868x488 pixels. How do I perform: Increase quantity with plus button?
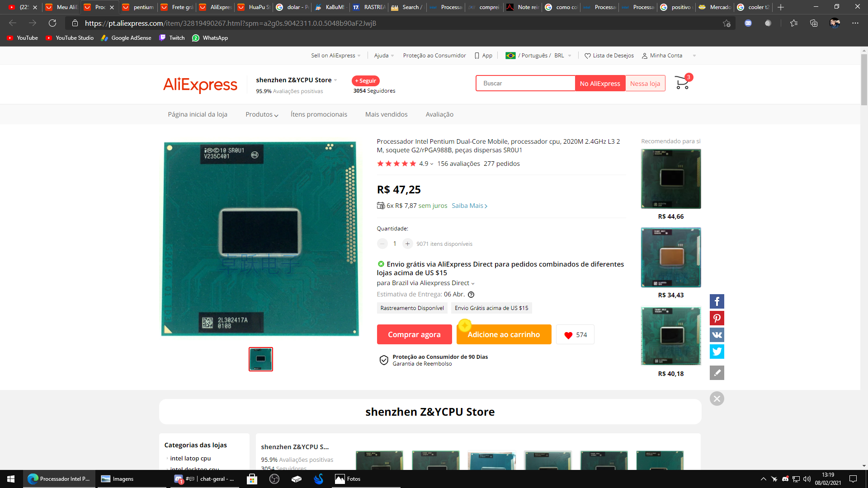[407, 244]
